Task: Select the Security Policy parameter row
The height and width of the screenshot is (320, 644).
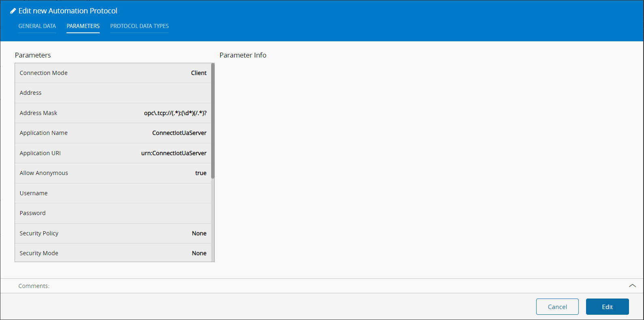Action: [113, 233]
